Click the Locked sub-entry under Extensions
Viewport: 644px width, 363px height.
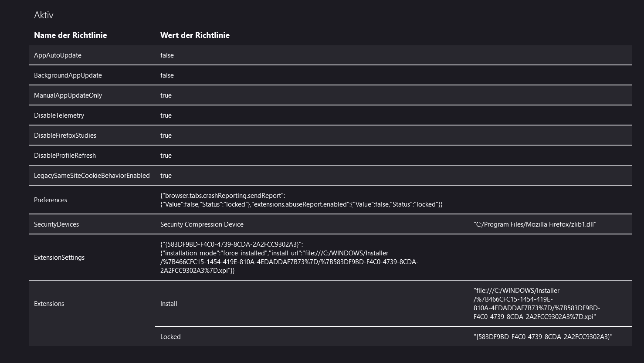point(170,337)
